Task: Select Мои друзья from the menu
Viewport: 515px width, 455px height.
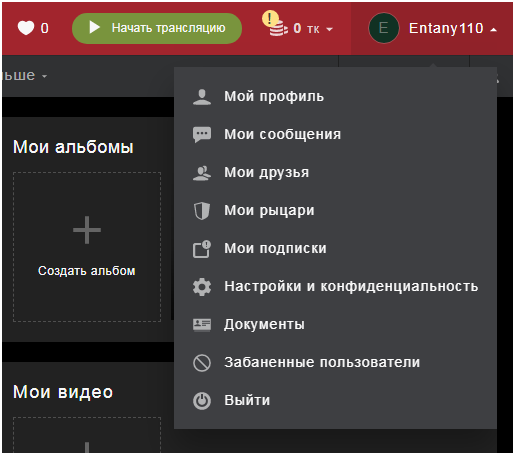Action: point(335,173)
